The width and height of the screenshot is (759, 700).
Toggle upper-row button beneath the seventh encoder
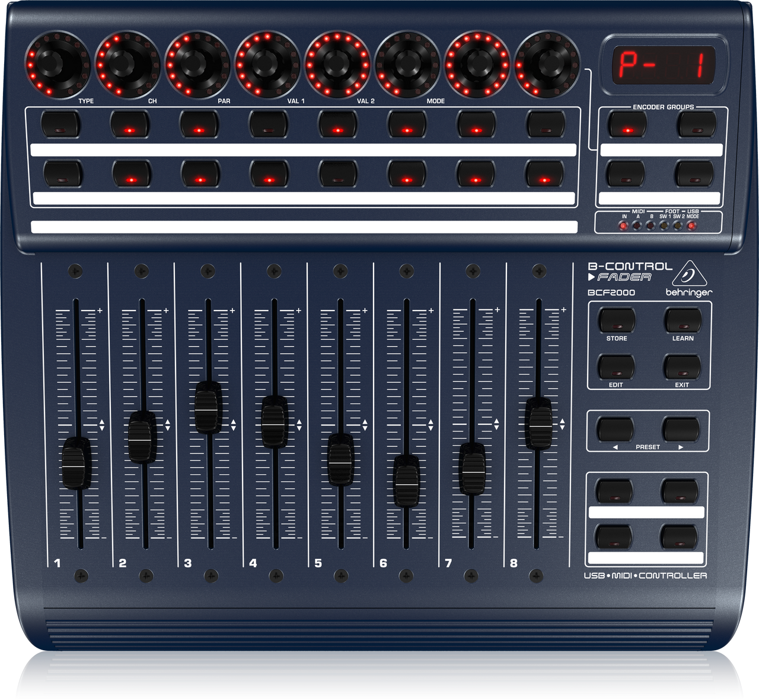point(476,125)
